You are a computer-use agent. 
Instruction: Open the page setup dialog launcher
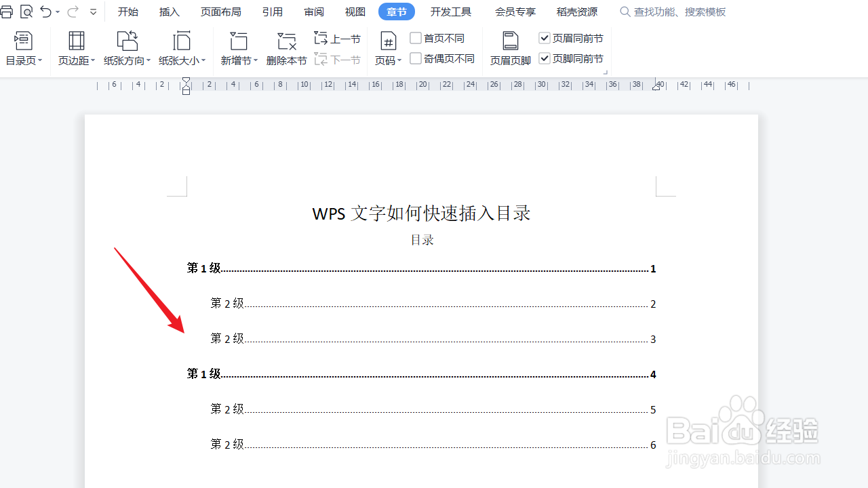[605, 71]
